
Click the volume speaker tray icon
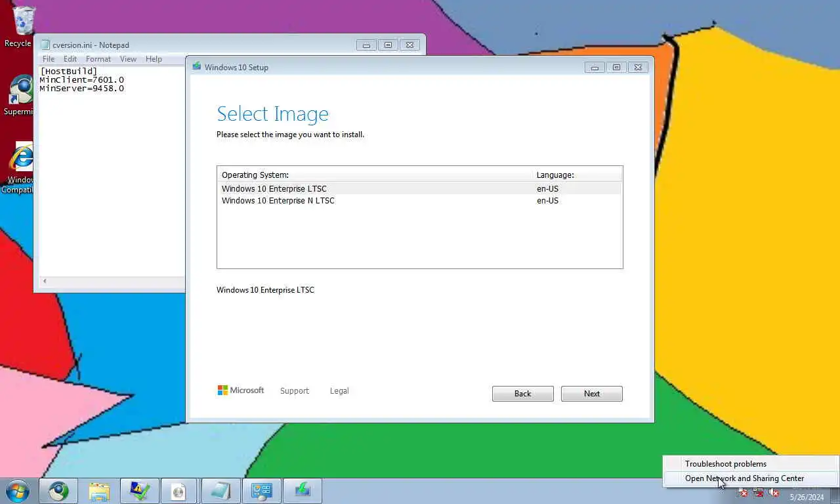[x=774, y=492]
